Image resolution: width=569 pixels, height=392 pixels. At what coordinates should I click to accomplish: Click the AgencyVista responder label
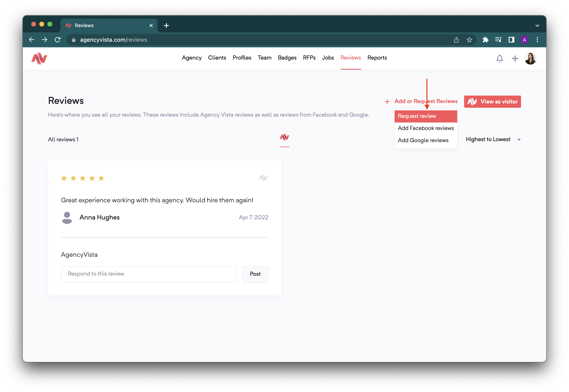(79, 255)
